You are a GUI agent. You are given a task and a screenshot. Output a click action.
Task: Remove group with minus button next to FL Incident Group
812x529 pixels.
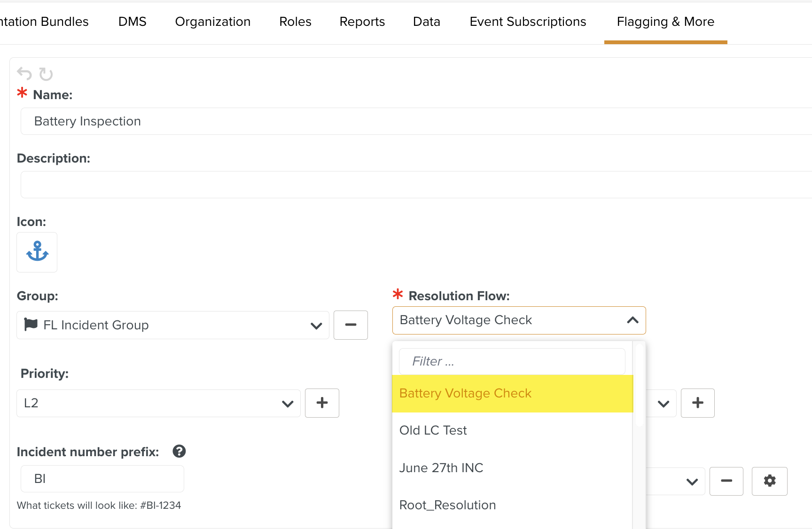pyautogui.click(x=351, y=325)
